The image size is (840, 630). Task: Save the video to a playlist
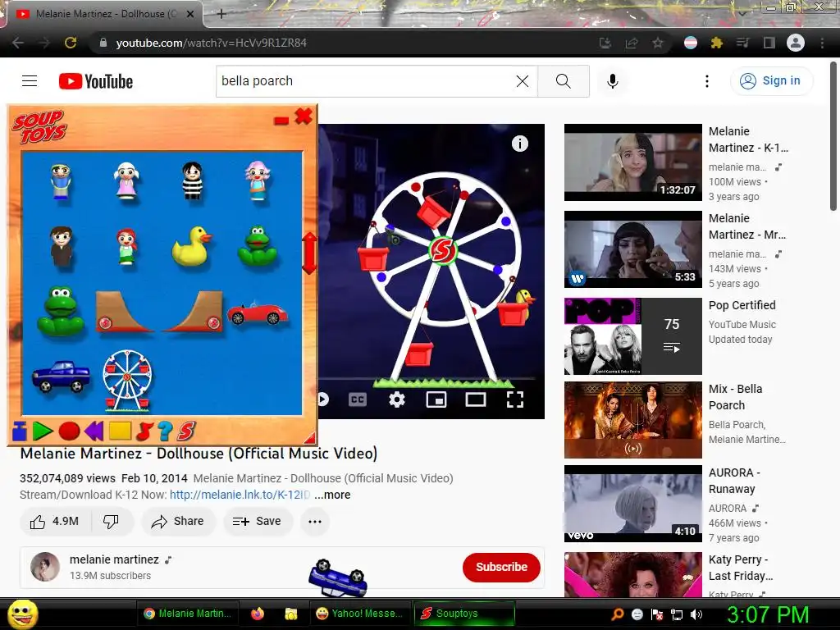[x=257, y=521]
